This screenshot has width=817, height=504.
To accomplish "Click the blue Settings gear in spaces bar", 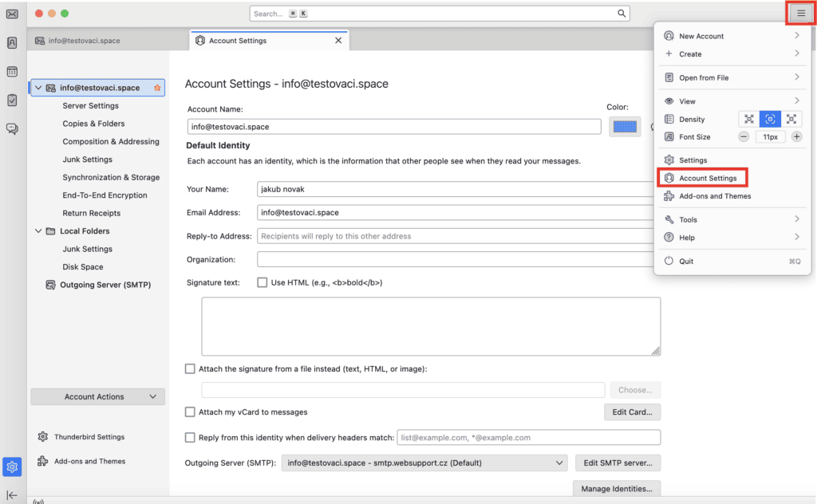I will click(12, 467).
